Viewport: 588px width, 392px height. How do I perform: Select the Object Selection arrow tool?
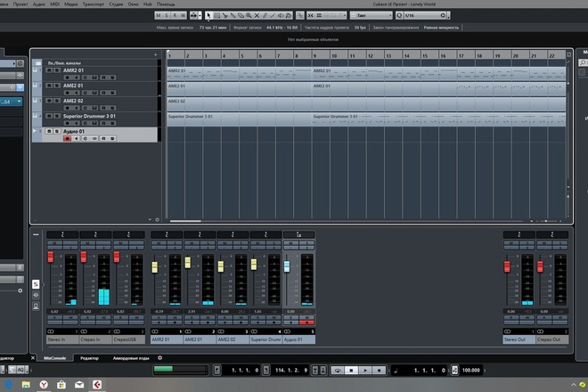(x=208, y=15)
